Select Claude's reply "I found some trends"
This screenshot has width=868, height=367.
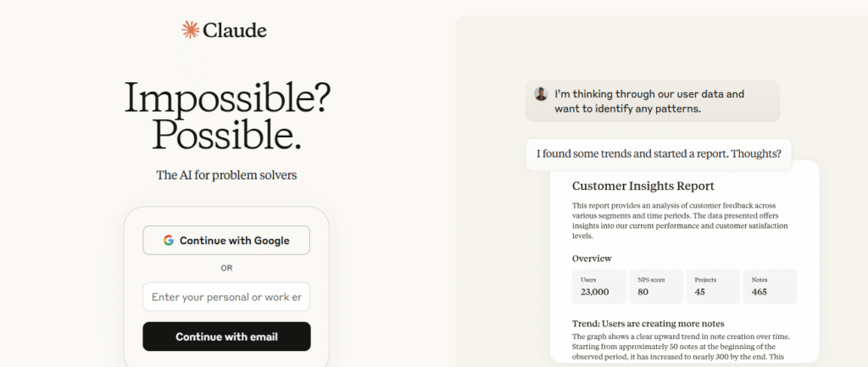658,154
